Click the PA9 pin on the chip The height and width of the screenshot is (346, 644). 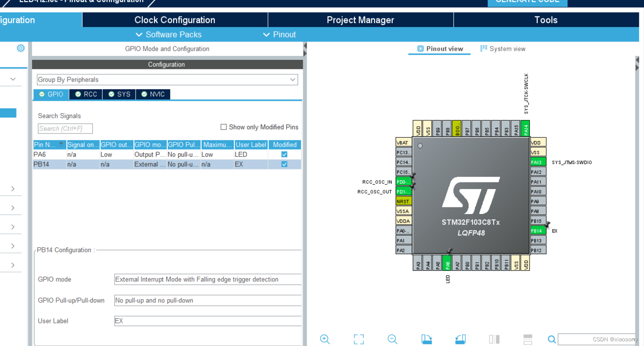pyautogui.click(x=538, y=202)
